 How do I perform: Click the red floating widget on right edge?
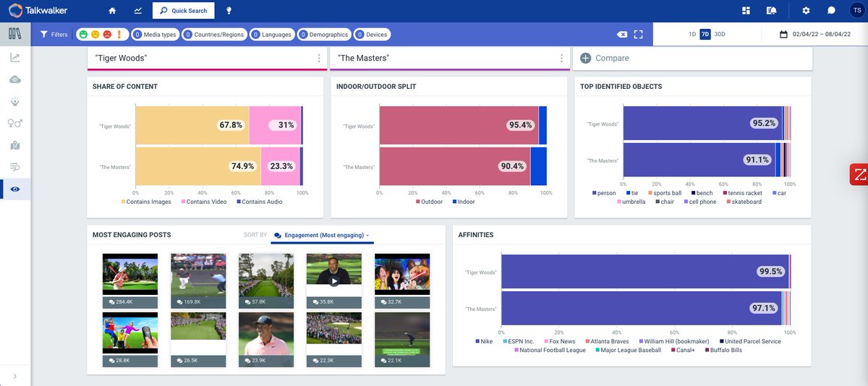tap(859, 174)
